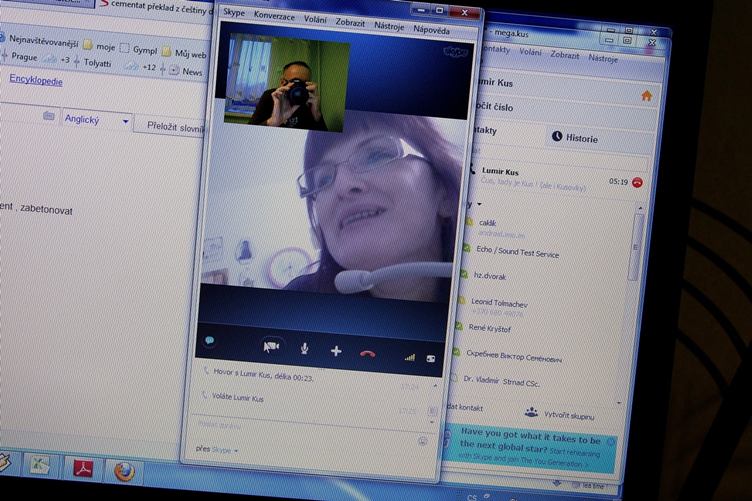The image size is (752, 501).
Task: Open the chat bubble icon in the call bar
Action: tap(210, 342)
